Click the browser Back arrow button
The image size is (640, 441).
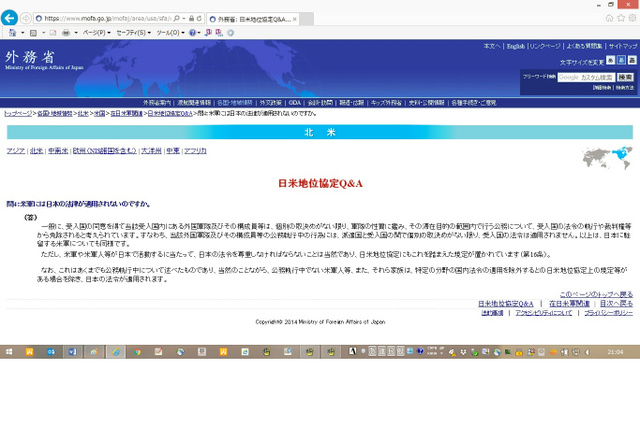(x=10, y=18)
